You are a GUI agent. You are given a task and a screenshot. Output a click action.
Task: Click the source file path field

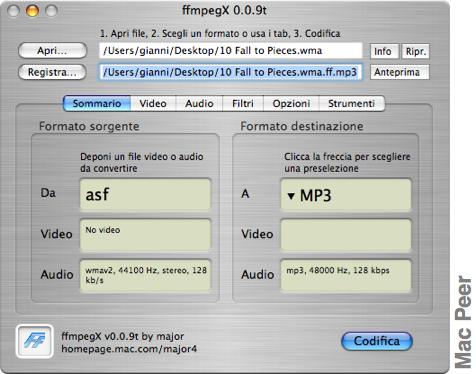230,51
